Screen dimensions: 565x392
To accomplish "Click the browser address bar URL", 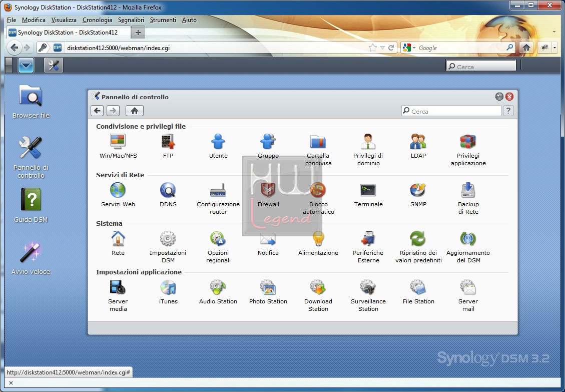I will click(x=118, y=48).
